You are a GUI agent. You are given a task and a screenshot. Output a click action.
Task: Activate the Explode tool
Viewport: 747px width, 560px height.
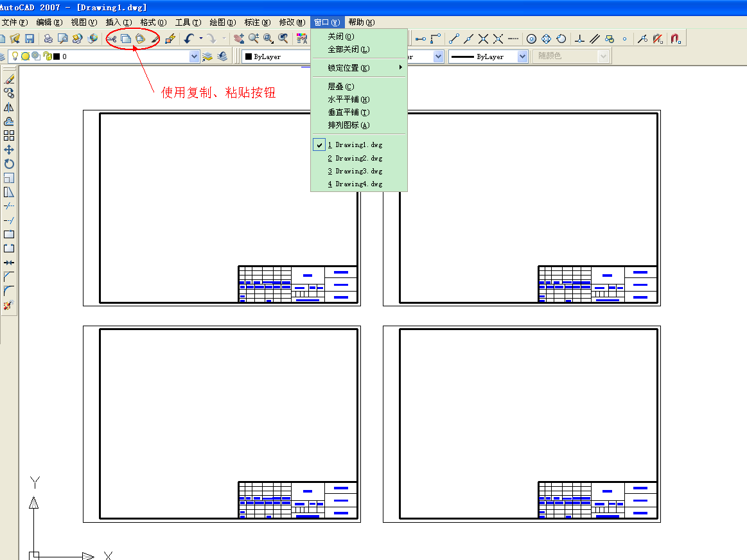(9, 305)
